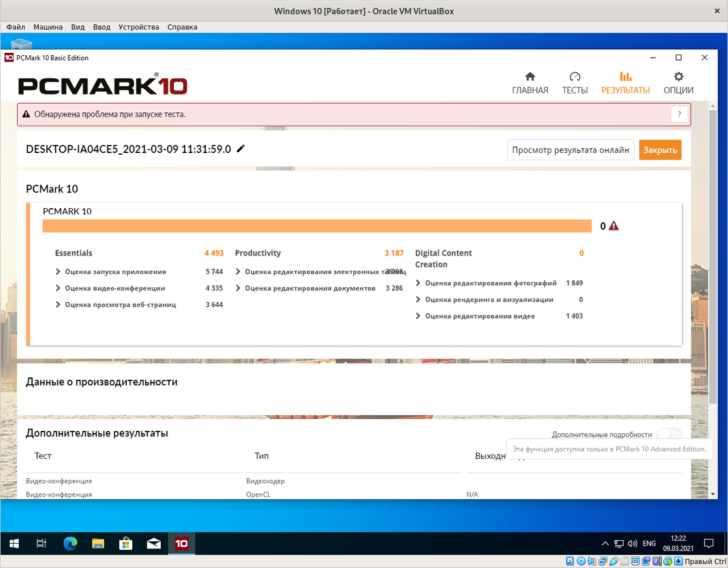
Task: Open the Windows notification center
Action: point(708,543)
